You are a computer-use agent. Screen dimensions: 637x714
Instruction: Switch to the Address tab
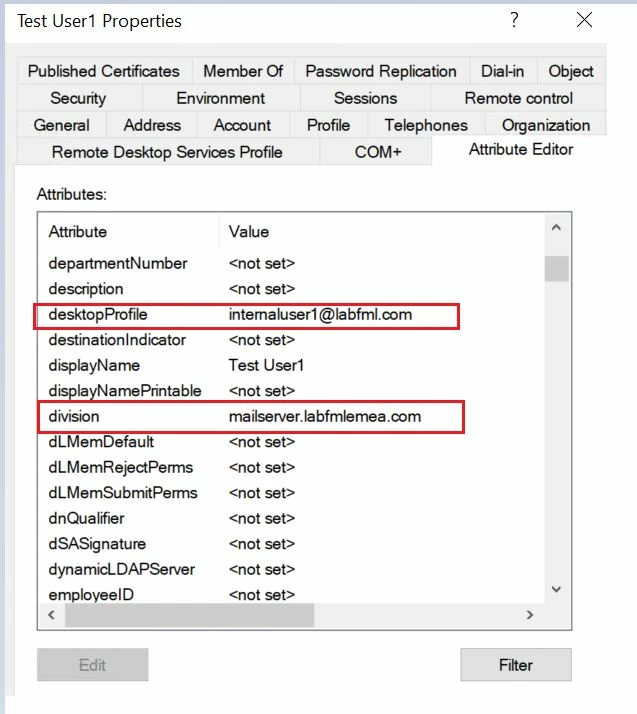click(x=152, y=125)
